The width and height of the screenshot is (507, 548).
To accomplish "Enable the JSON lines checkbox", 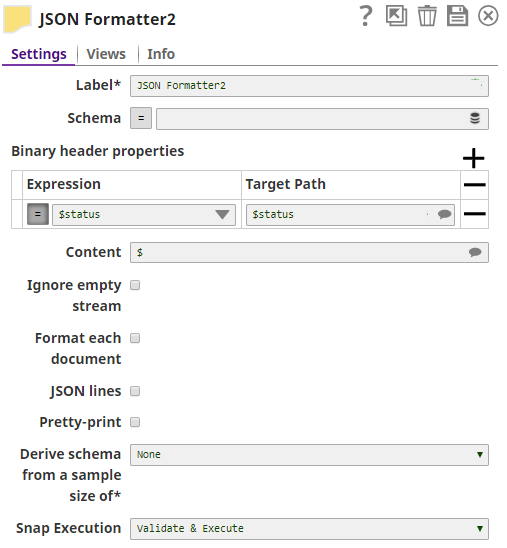I will (135, 391).
